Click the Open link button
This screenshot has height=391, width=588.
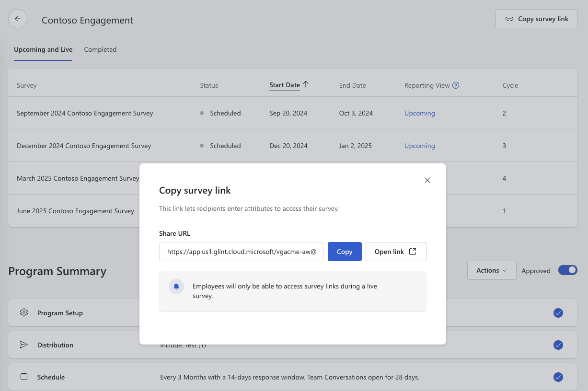tap(395, 252)
